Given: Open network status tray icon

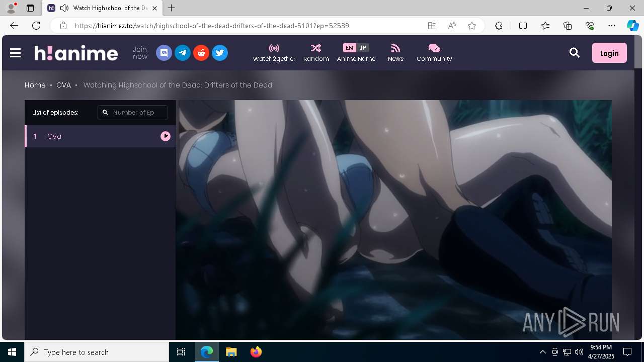Looking at the screenshot, I should coord(567,352).
